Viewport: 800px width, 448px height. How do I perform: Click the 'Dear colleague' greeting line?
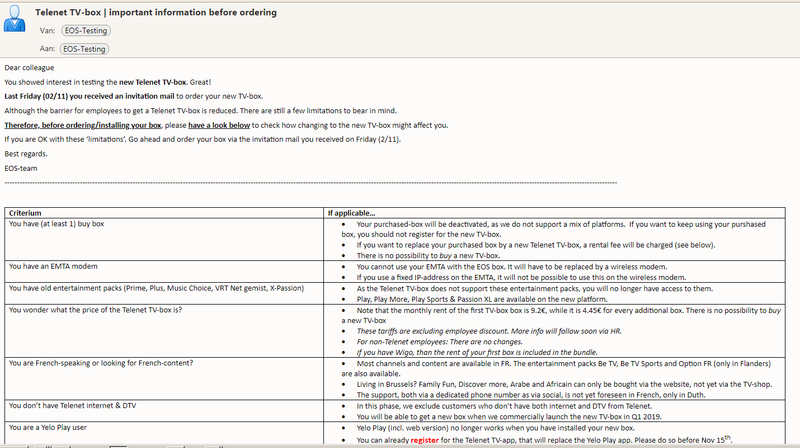[x=31, y=68]
